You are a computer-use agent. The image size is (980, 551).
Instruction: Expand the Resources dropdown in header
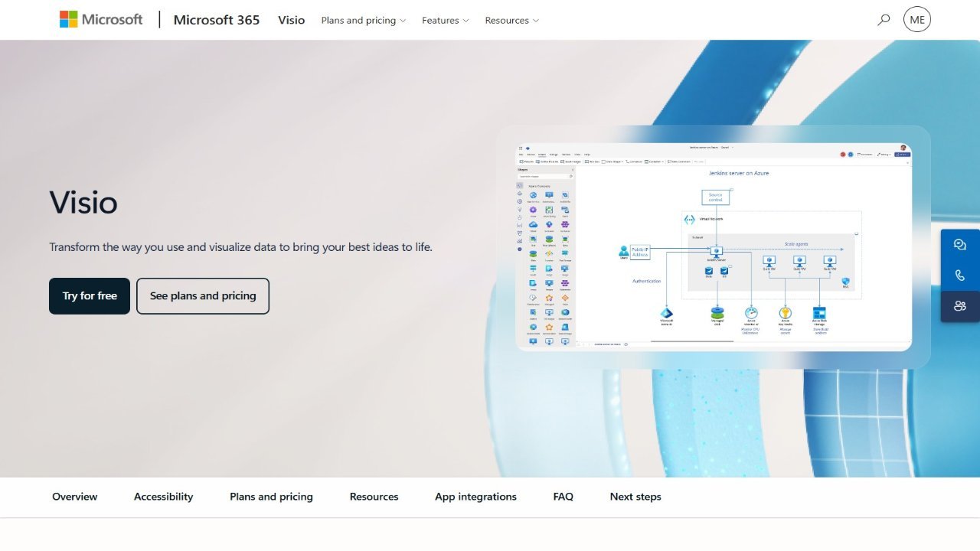tap(512, 21)
